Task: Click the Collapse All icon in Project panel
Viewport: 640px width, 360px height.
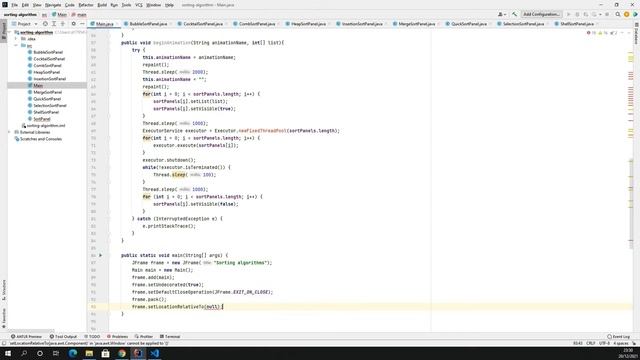Action: (x=62, y=24)
